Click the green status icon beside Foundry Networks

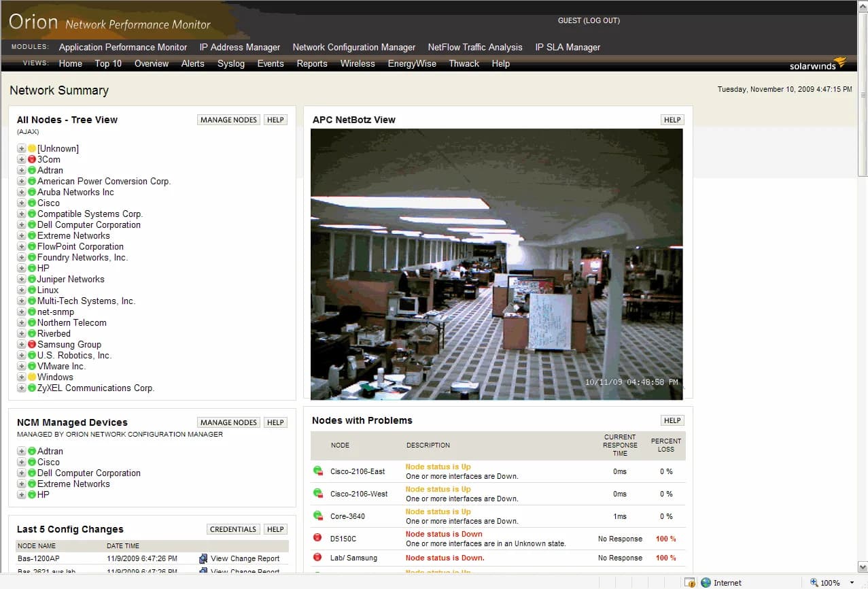tap(32, 257)
